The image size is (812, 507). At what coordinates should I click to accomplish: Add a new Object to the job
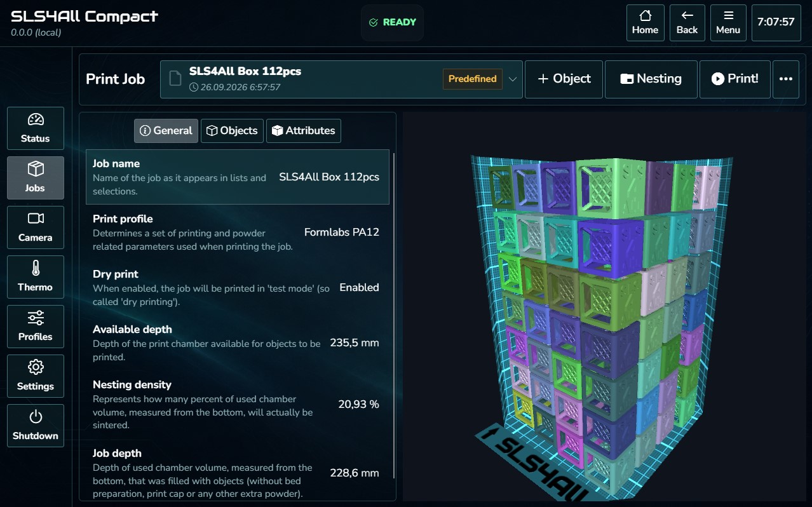coord(564,79)
